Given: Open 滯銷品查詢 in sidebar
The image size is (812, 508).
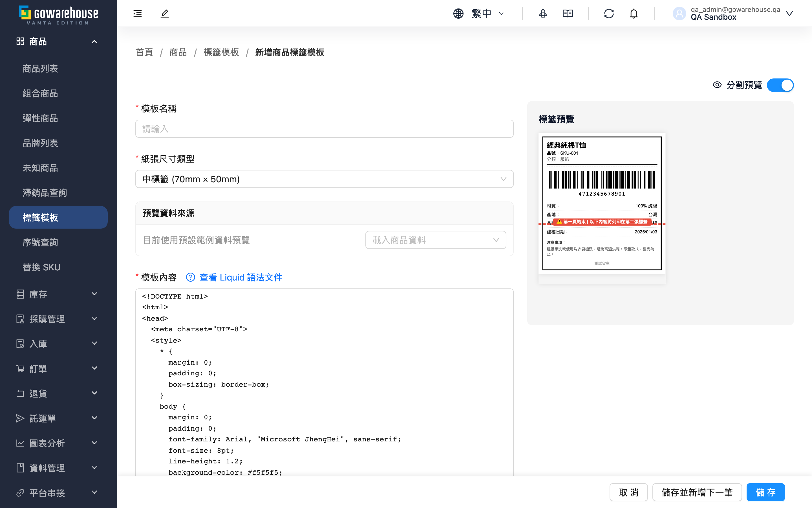Looking at the screenshot, I should pos(58,193).
